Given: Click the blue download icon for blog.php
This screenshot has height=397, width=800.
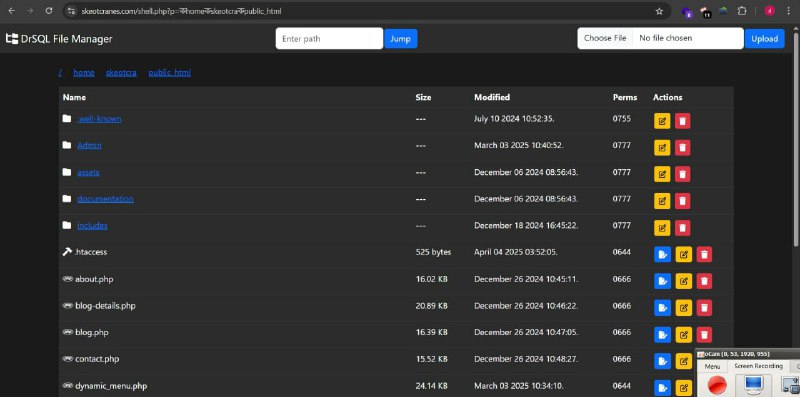Looking at the screenshot, I should click(662, 334).
